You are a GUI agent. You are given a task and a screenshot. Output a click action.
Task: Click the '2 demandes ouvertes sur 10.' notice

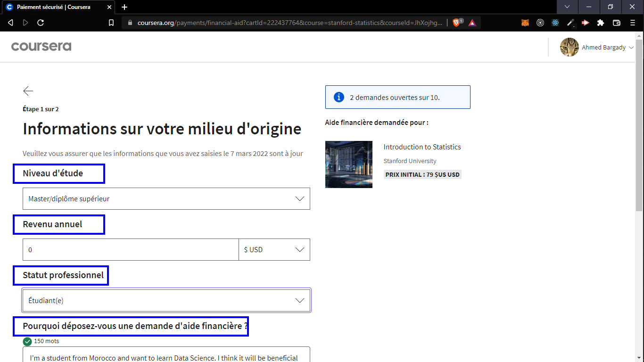tap(398, 97)
